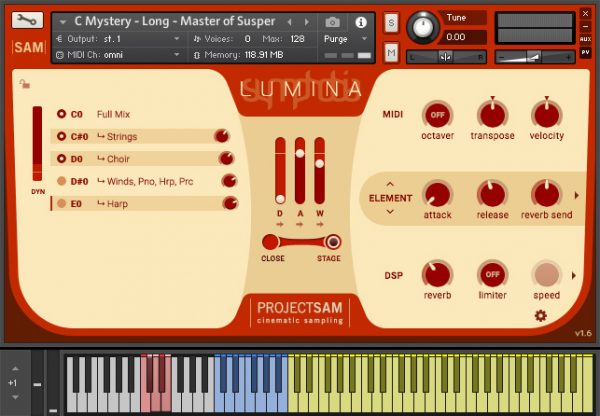Click the master Tune knob

point(423,27)
